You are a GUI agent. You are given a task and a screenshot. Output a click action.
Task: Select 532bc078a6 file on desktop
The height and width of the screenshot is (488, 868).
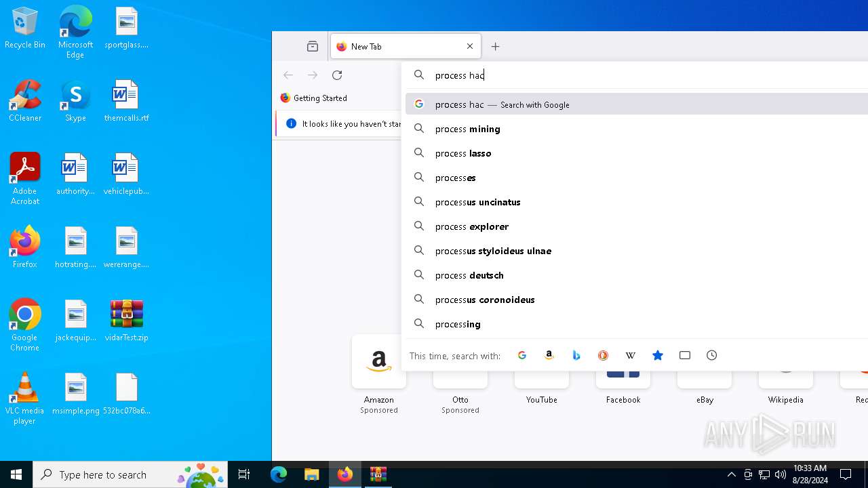(x=127, y=394)
